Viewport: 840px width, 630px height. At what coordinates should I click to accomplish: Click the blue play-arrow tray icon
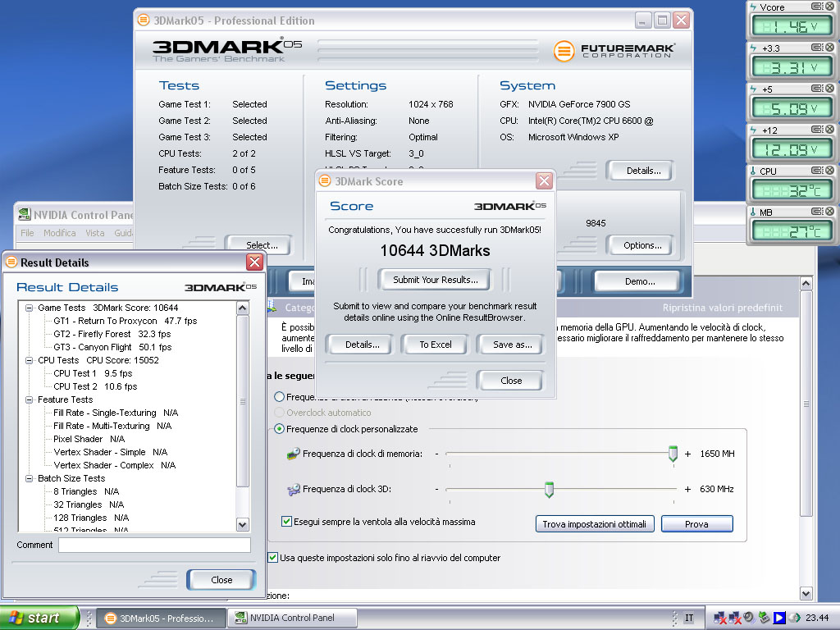point(779,618)
